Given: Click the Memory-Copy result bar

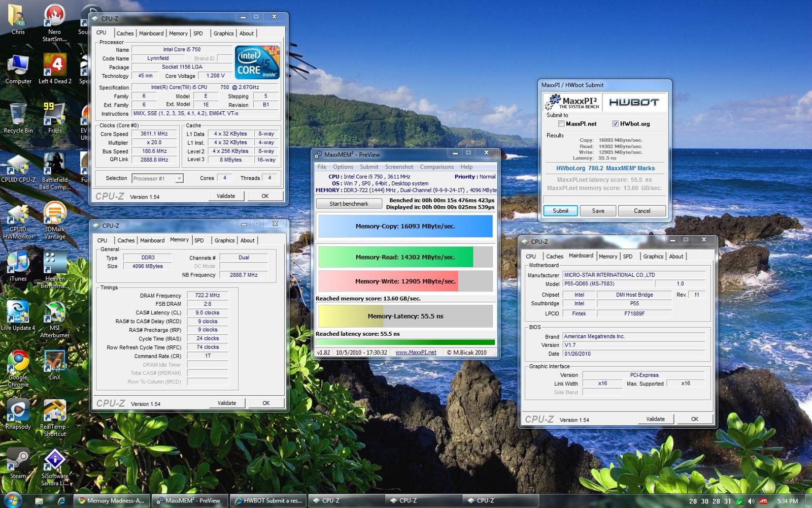Looking at the screenshot, I should click(x=405, y=226).
